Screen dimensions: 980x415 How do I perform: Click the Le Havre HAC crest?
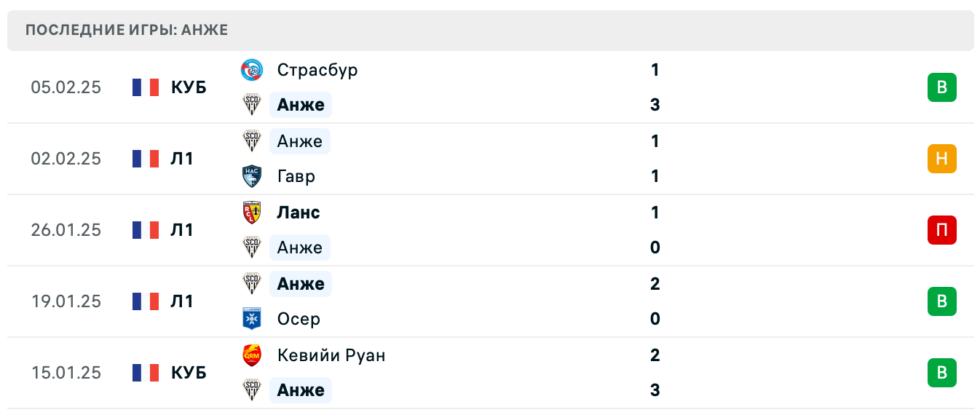(x=252, y=176)
